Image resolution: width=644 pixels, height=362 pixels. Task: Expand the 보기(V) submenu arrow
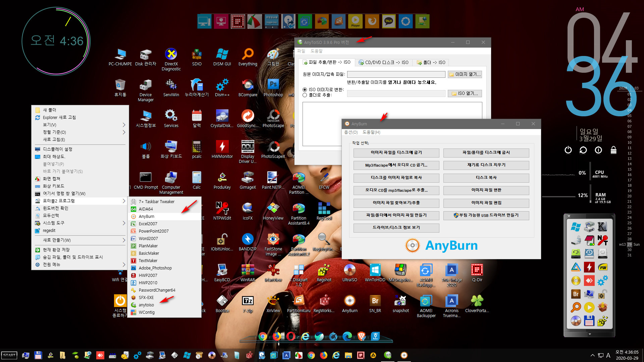point(124,125)
